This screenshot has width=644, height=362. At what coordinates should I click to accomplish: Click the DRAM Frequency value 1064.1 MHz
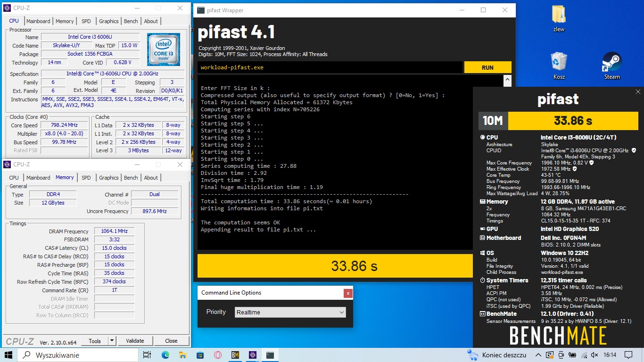tap(114, 231)
